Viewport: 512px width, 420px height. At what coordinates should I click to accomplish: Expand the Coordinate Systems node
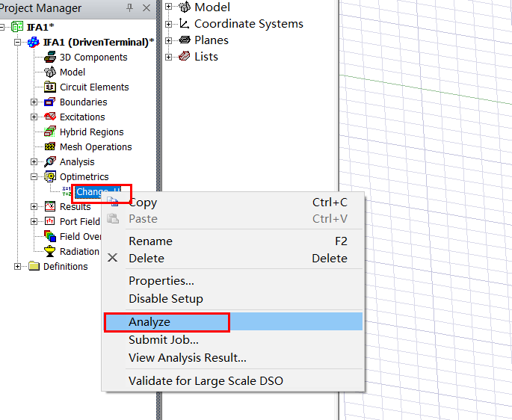(x=168, y=24)
